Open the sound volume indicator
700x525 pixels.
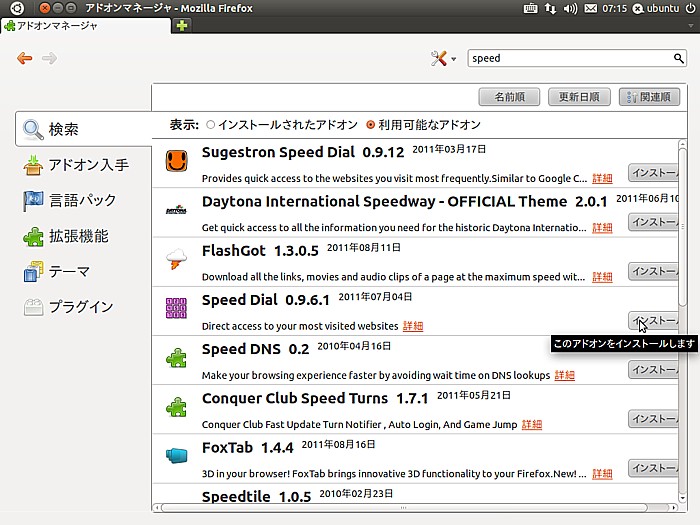click(x=570, y=8)
